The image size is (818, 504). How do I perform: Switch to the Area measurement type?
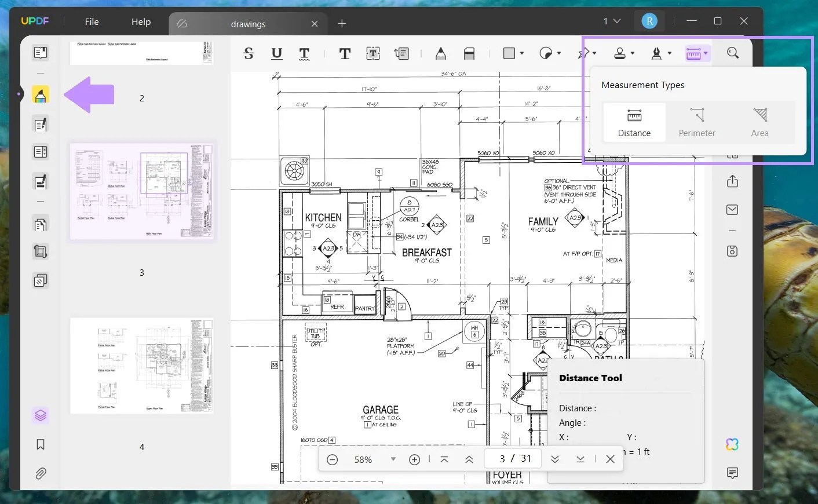[x=759, y=122]
